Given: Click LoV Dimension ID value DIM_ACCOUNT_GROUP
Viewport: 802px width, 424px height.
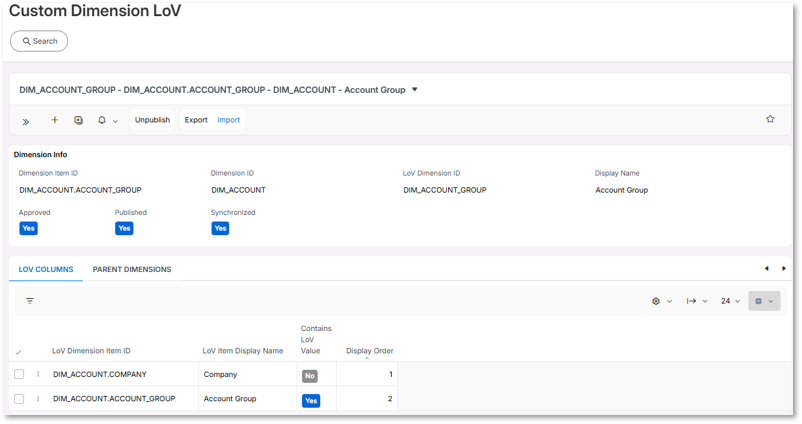Looking at the screenshot, I should (444, 190).
